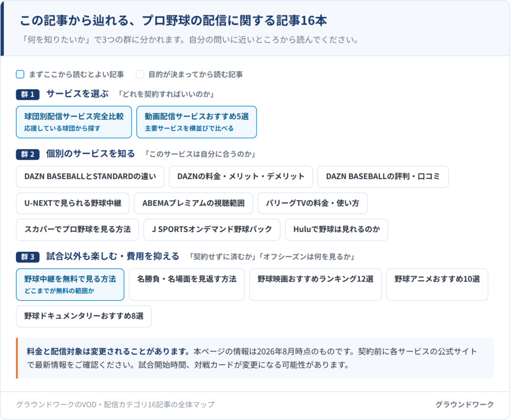Click blue legend box まずここから読むとよい記事
This screenshot has width=510, height=420.
coord(20,75)
